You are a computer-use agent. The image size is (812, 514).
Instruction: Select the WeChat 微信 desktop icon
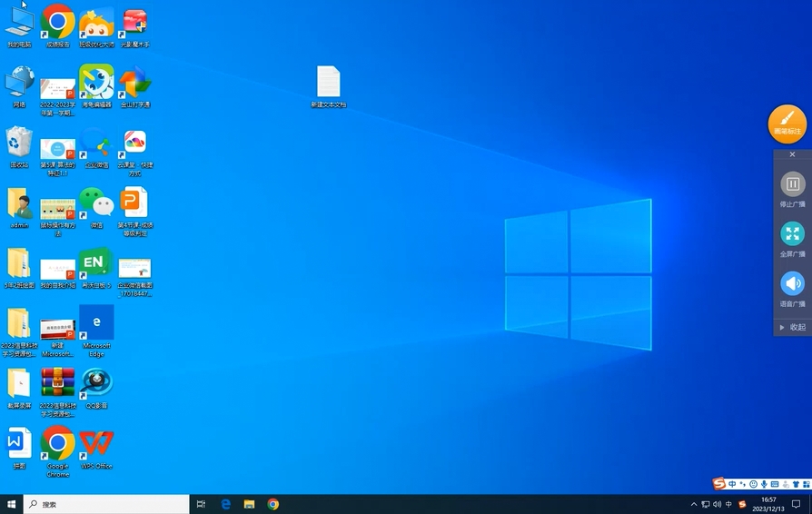coord(96,208)
